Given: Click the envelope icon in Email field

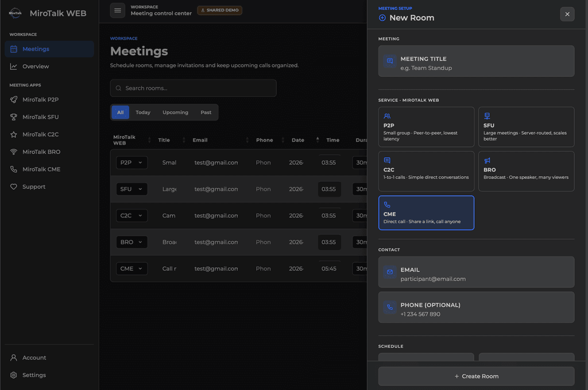Looking at the screenshot, I should [x=390, y=272].
